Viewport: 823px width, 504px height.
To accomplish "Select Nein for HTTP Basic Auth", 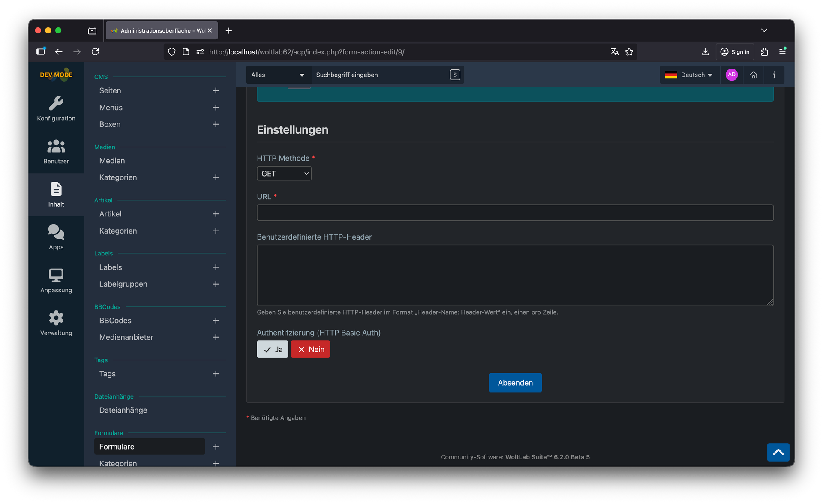I will coord(310,349).
